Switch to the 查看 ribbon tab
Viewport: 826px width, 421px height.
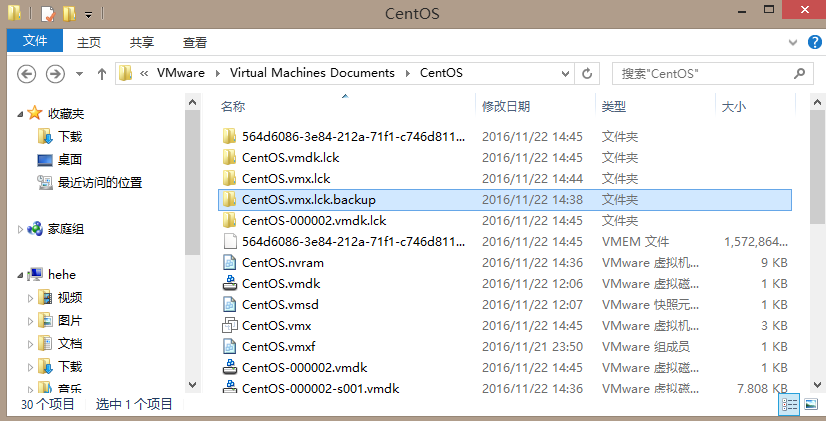[x=194, y=42]
